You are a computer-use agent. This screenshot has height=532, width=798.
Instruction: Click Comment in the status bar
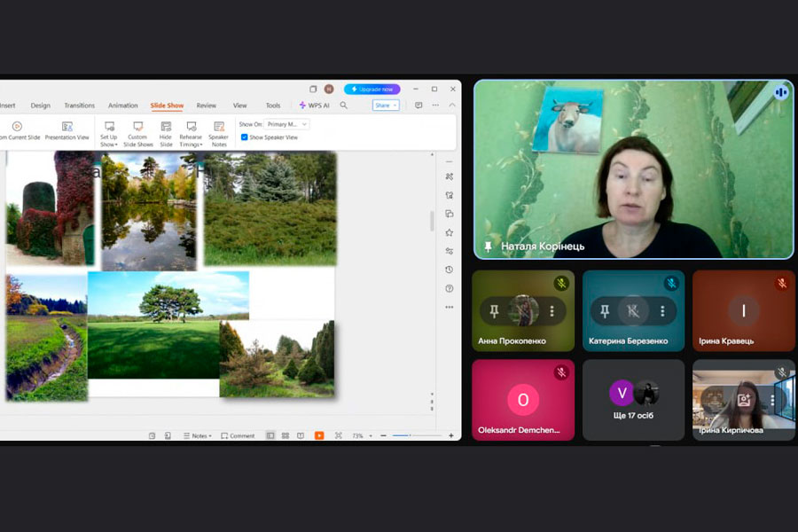[238, 435]
